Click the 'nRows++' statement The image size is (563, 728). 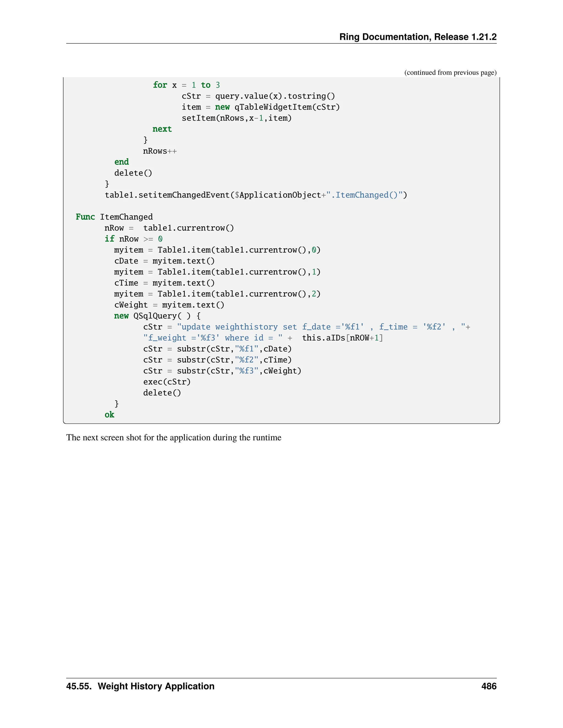[x=160, y=151]
